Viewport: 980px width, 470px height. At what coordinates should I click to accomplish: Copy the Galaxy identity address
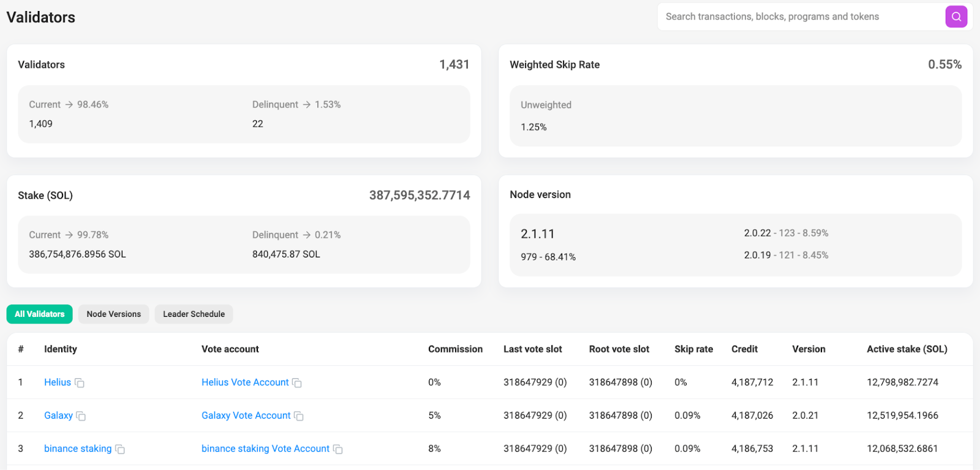pos(81,416)
